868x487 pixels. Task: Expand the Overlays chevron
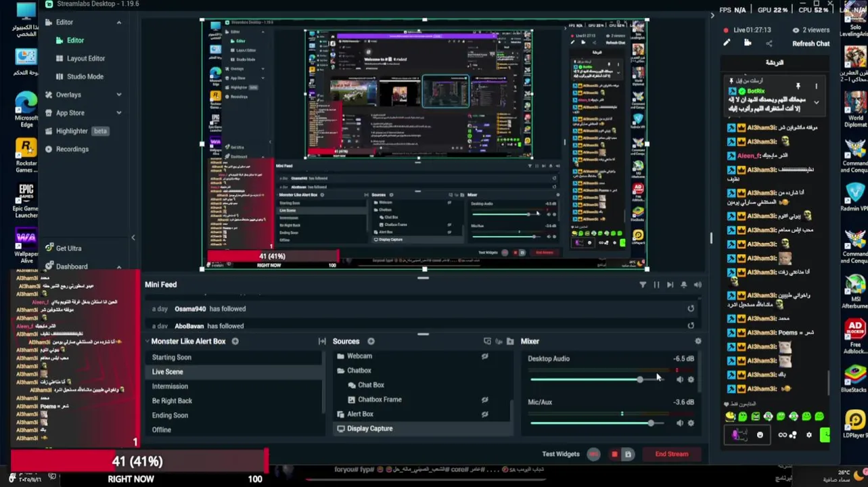coord(119,95)
